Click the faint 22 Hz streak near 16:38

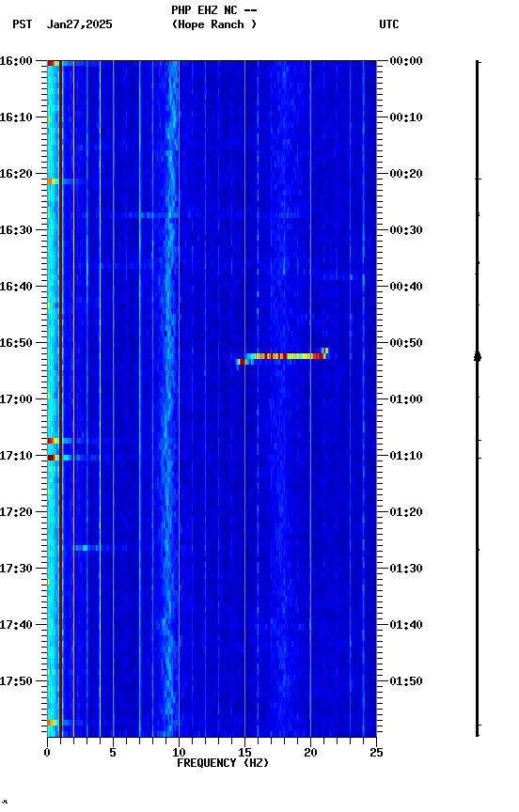click(339, 277)
